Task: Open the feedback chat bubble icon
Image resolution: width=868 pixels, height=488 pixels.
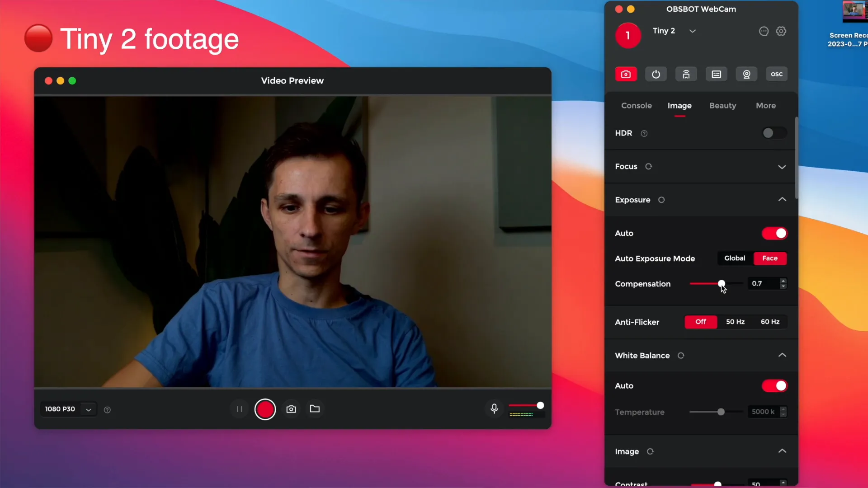Action: click(764, 31)
